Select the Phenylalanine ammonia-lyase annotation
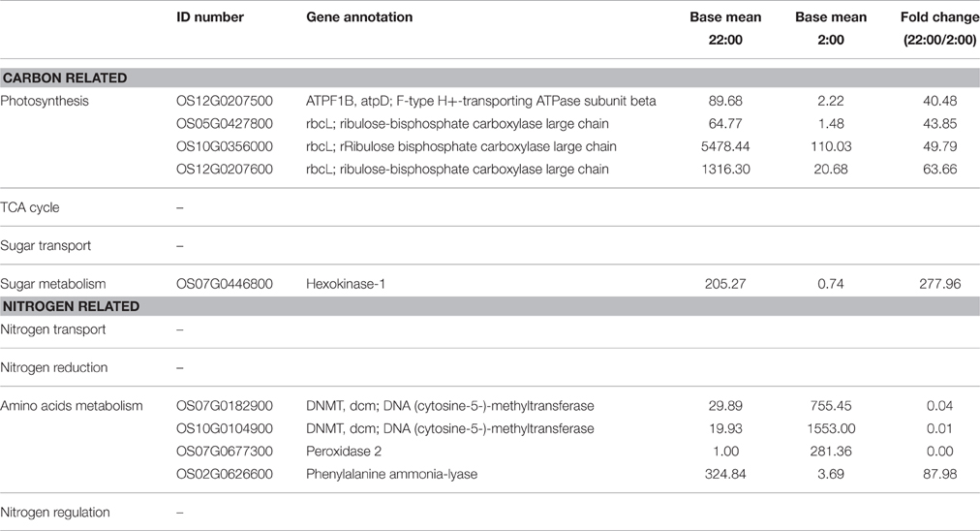The height and width of the screenshot is (531, 980). tap(392, 474)
